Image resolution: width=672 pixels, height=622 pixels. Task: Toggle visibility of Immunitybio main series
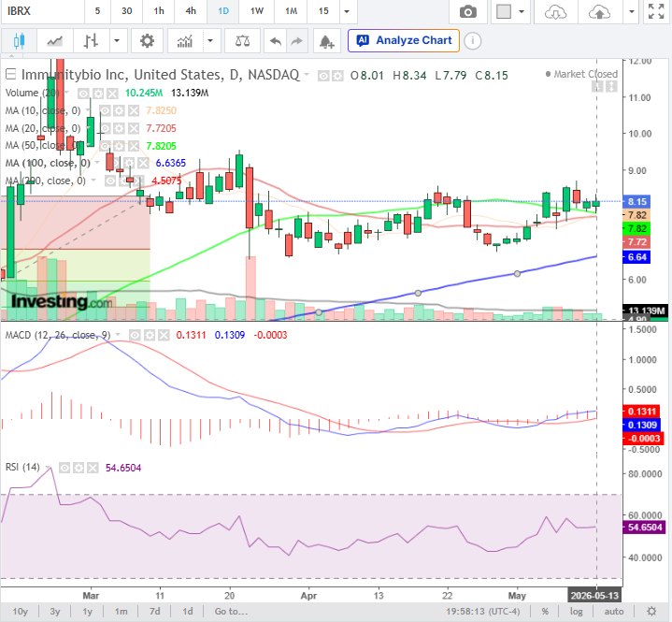323,76
